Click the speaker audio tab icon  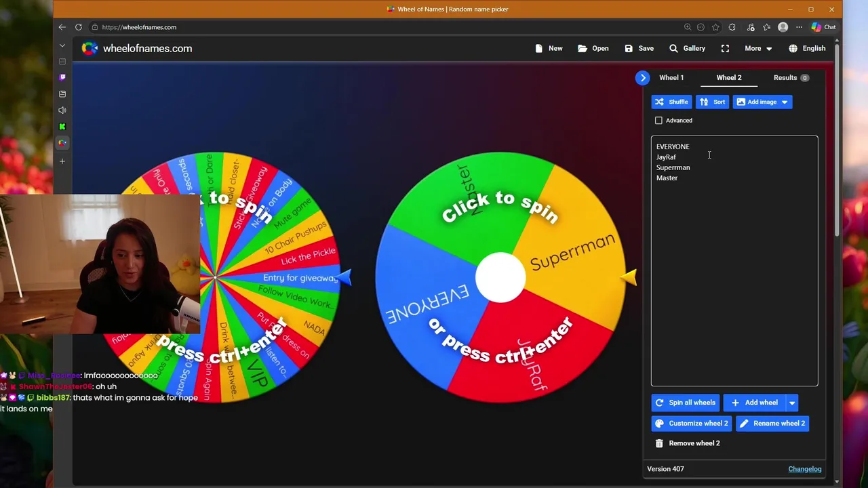tap(62, 110)
